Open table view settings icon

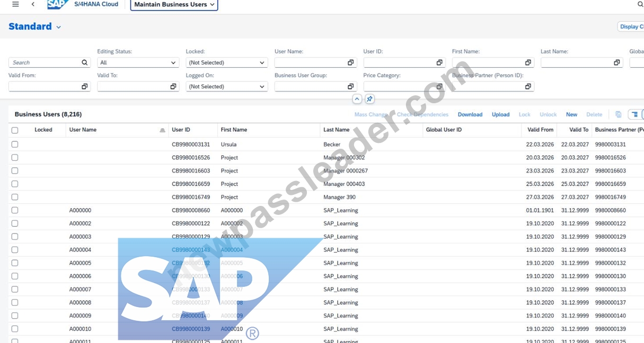(x=634, y=114)
